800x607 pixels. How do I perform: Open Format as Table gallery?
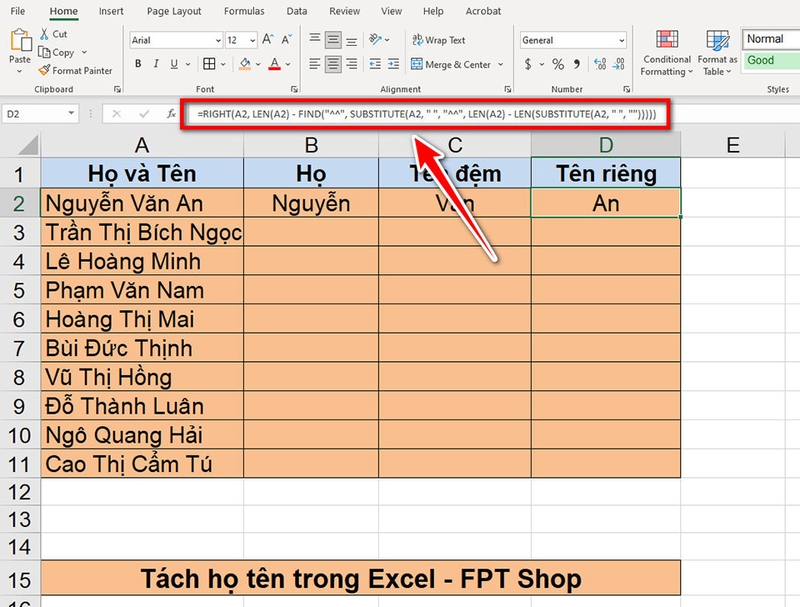[717, 53]
